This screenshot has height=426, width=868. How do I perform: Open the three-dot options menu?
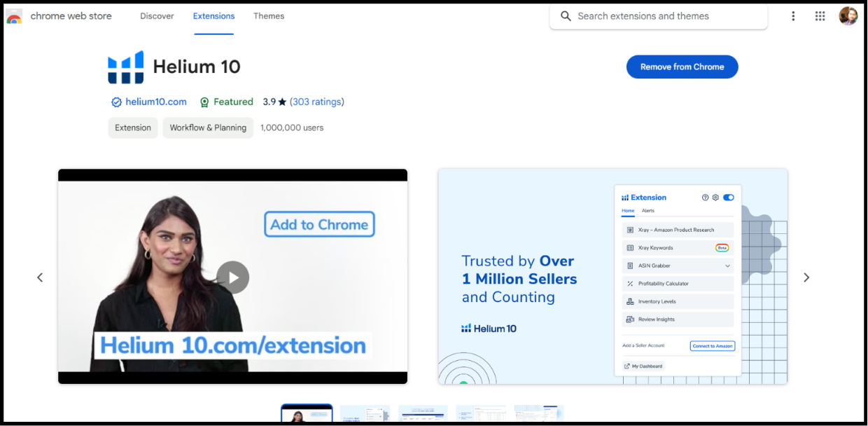793,15
